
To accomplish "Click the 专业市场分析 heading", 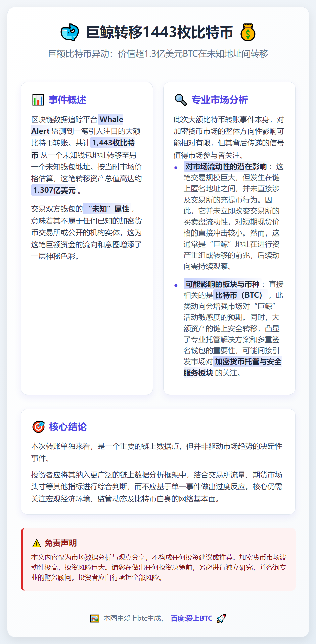I will pyautogui.click(x=220, y=100).
